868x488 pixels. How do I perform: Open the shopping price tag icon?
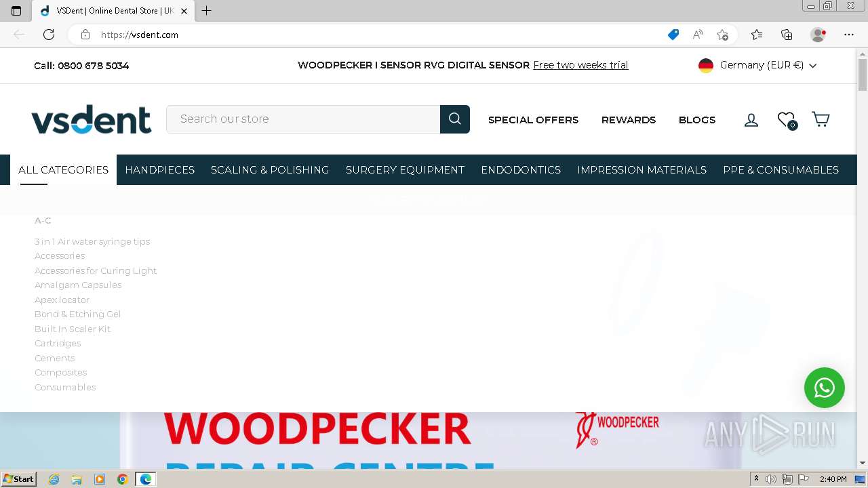pos(673,35)
